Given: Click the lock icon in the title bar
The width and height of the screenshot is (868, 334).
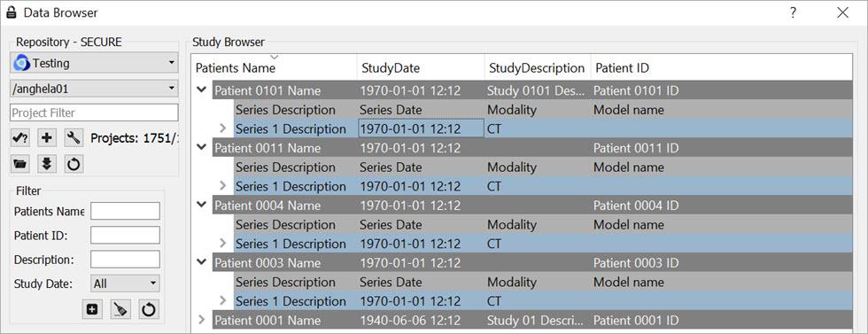Looking at the screenshot, I should coord(11,12).
